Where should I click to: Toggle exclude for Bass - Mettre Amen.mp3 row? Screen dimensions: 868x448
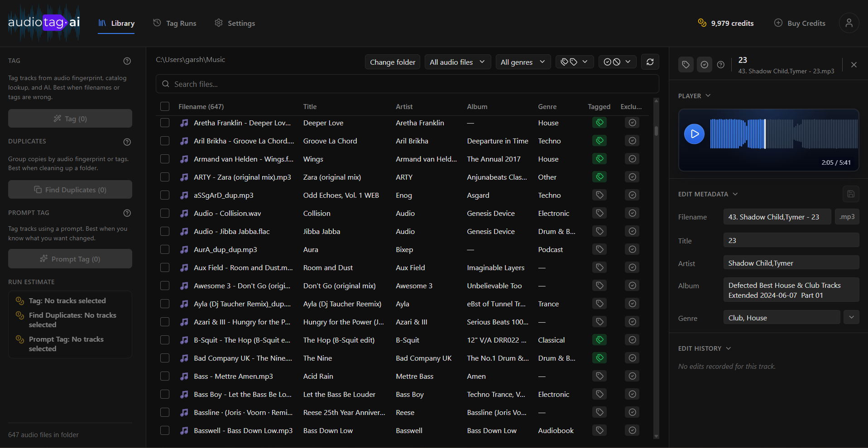click(632, 376)
